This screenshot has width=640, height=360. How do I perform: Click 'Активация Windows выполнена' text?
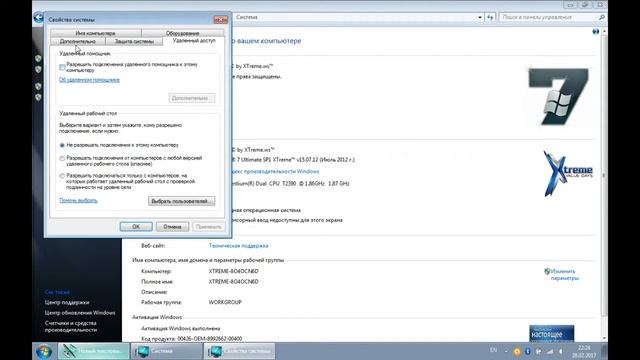[180, 329]
